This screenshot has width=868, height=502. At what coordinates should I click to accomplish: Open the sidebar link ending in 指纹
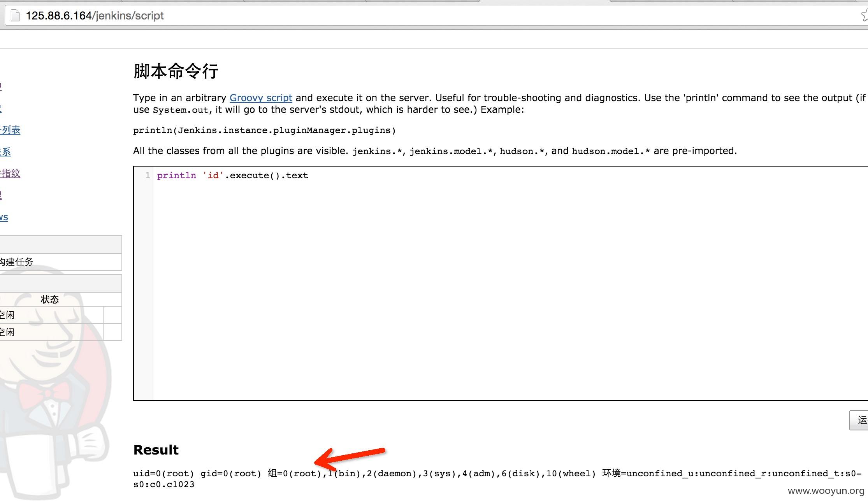click(10, 174)
